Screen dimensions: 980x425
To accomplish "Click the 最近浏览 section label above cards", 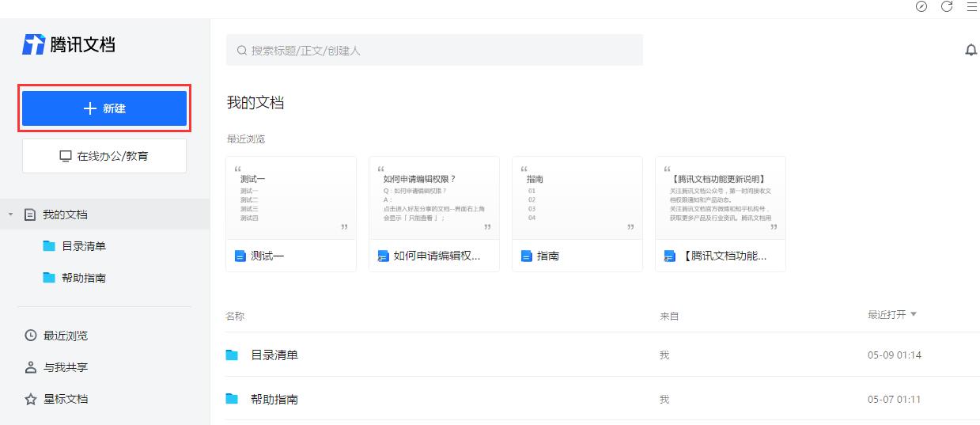I will 246,139.
